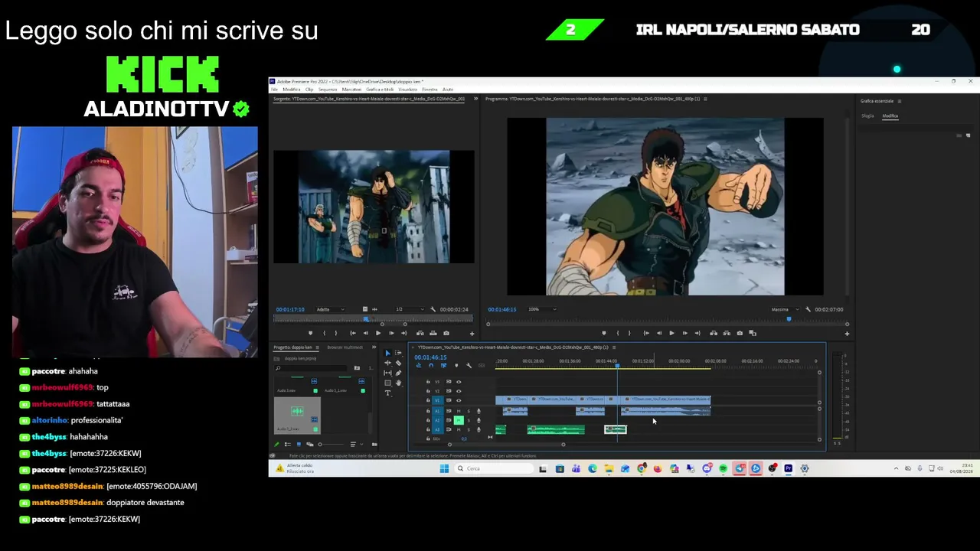
Task: Open Program monitor zoom dropdown '100%'
Action: tap(542, 309)
